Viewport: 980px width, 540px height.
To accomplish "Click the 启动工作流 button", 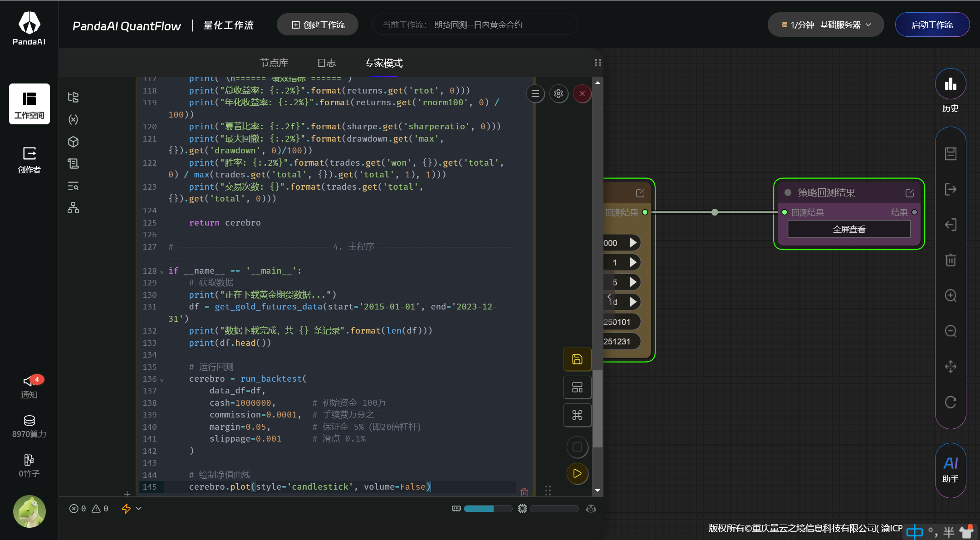I will click(932, 25).
